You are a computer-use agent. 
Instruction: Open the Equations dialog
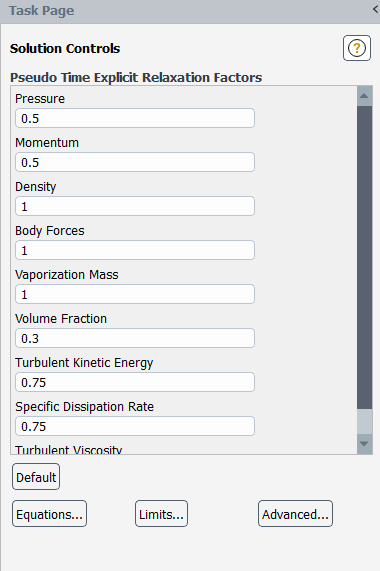(x=50, y=514)
